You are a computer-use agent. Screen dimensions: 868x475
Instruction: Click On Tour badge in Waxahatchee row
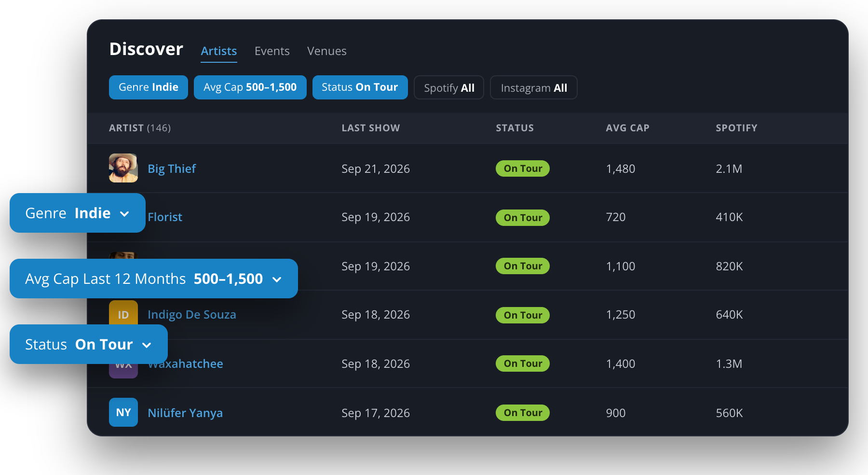pyautogui.click(x=523, y=363)
